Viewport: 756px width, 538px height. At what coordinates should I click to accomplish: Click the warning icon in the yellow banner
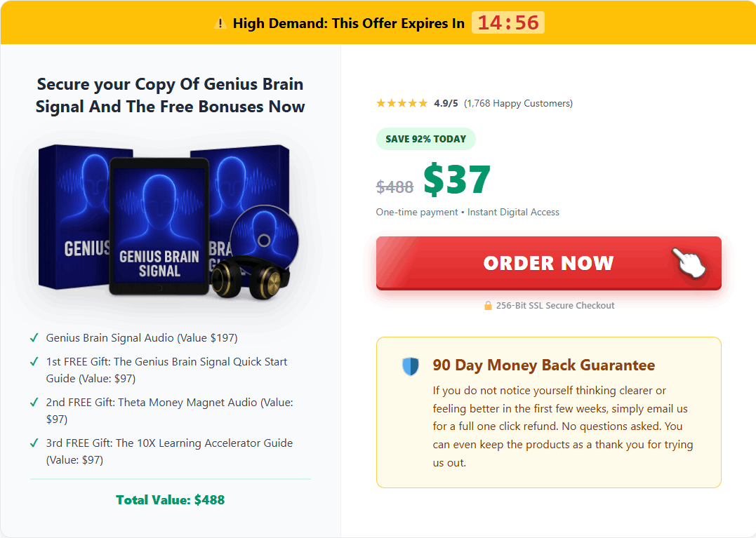click(x=220, y=22)
